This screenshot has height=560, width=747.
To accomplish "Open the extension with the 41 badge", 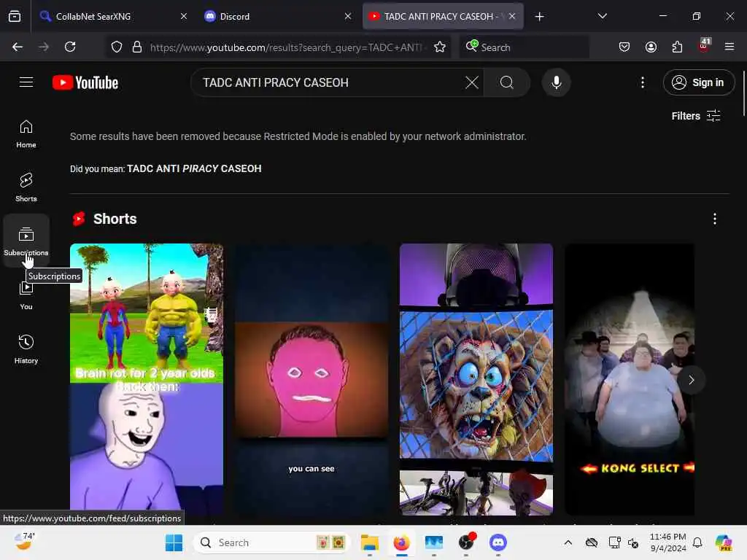I will point(704,46).
